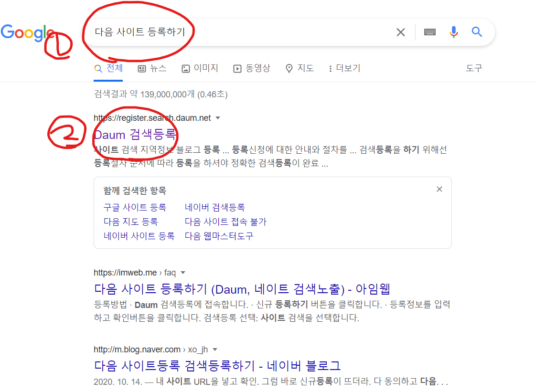This screenshot has width=535, height=392.
Task: Click the URL text https://imweb.me › faq
Action: [135, 273]
